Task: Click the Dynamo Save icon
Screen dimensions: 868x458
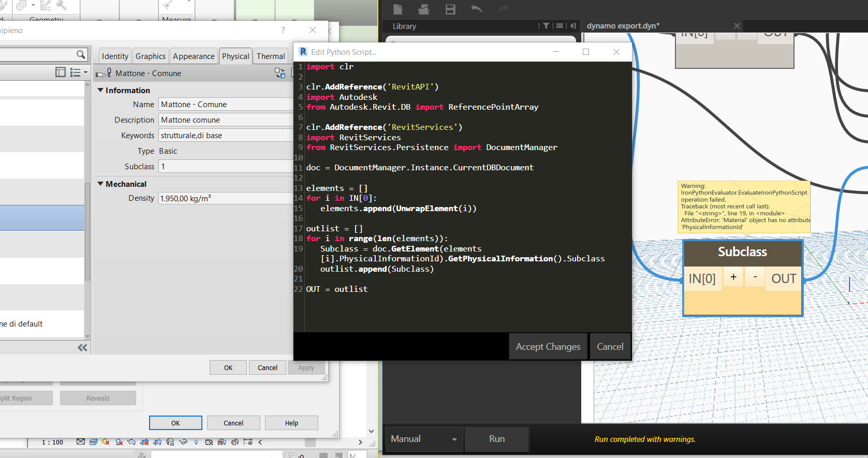Action: click(450, 9)
